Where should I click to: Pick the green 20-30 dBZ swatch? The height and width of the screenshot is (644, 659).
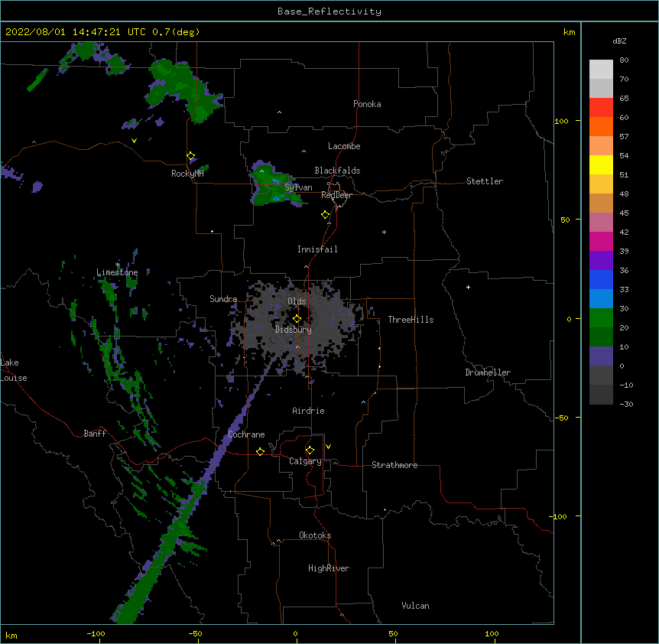point(601,318)
